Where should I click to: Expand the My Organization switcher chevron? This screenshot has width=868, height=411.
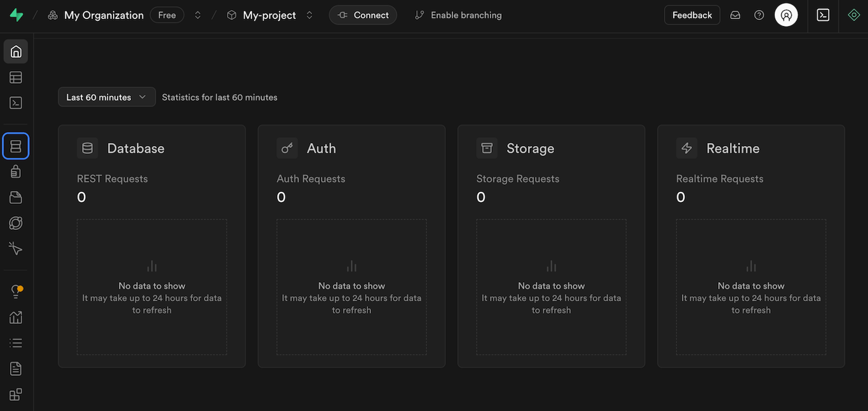point(198,14)
